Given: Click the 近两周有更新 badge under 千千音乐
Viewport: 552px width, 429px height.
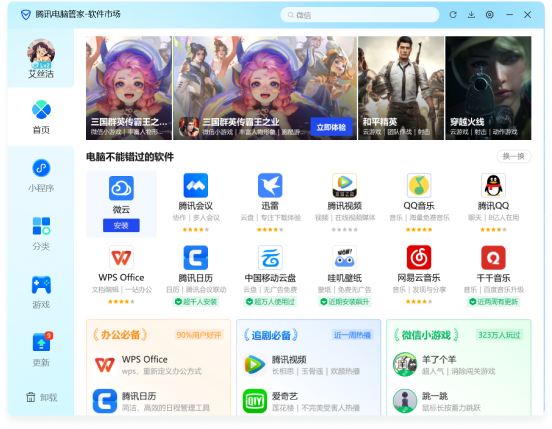Looking at the screenshot, I should (x=494, y=302).
